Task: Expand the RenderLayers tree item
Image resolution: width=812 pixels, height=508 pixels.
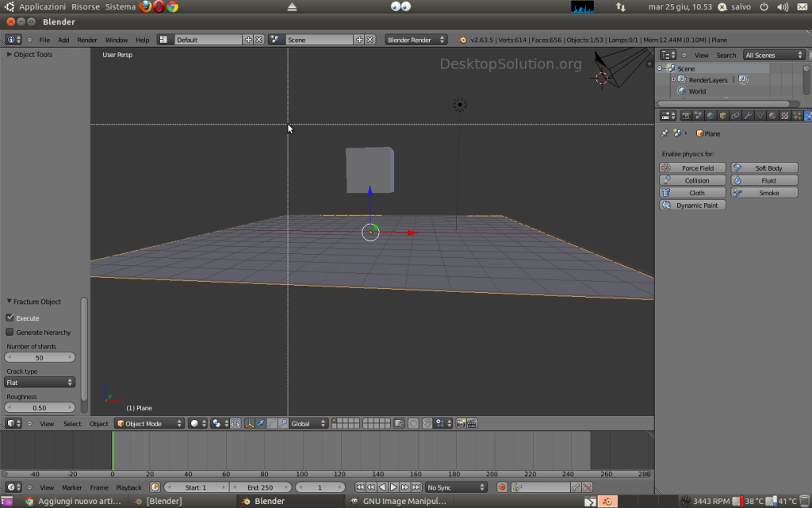Action: pos(673,80)
